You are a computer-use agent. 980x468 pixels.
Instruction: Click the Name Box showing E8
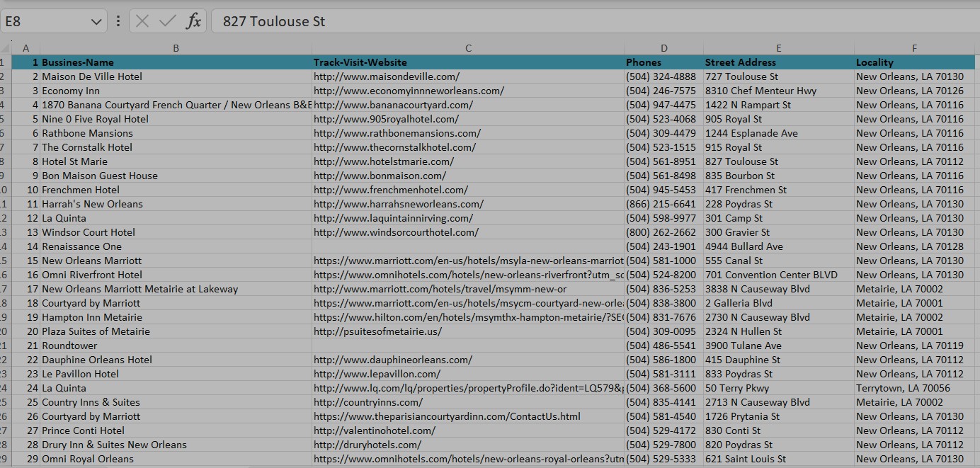click(45, 21)
